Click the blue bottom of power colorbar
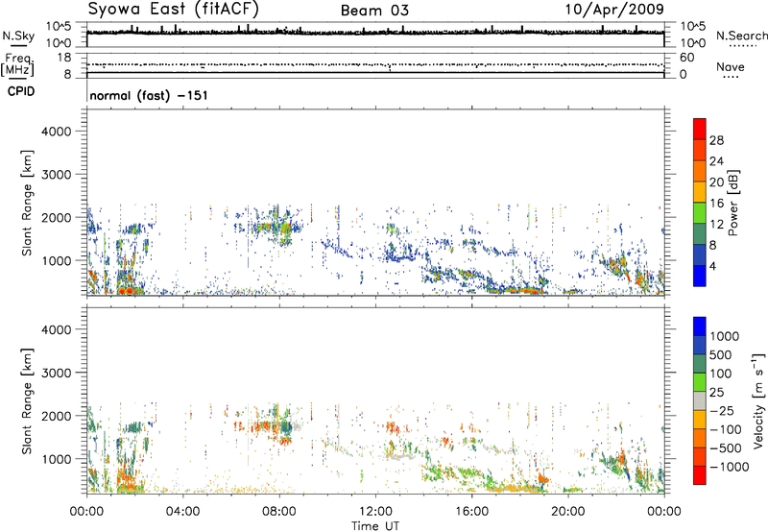 coord(700,276)
